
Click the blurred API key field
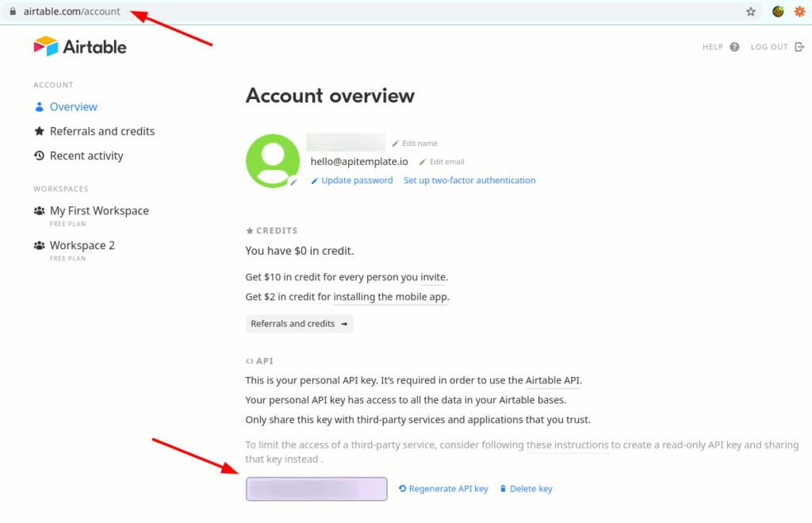[x=316, y=489]
